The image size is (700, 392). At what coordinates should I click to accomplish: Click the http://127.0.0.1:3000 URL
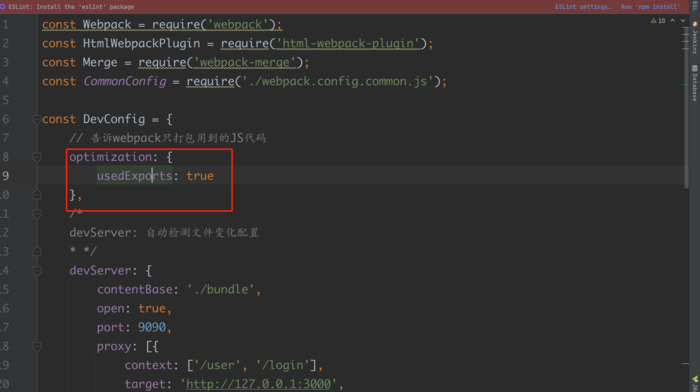[x=258, y=384]
